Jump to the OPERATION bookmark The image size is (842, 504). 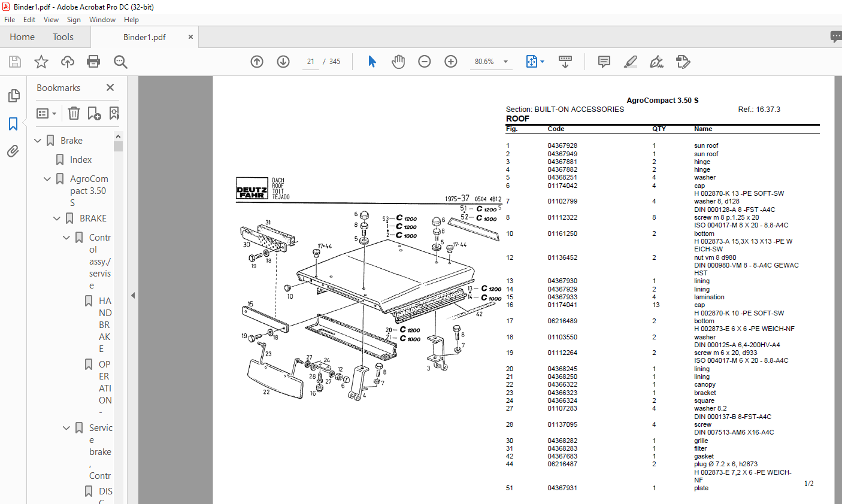[x=105, y=388]
